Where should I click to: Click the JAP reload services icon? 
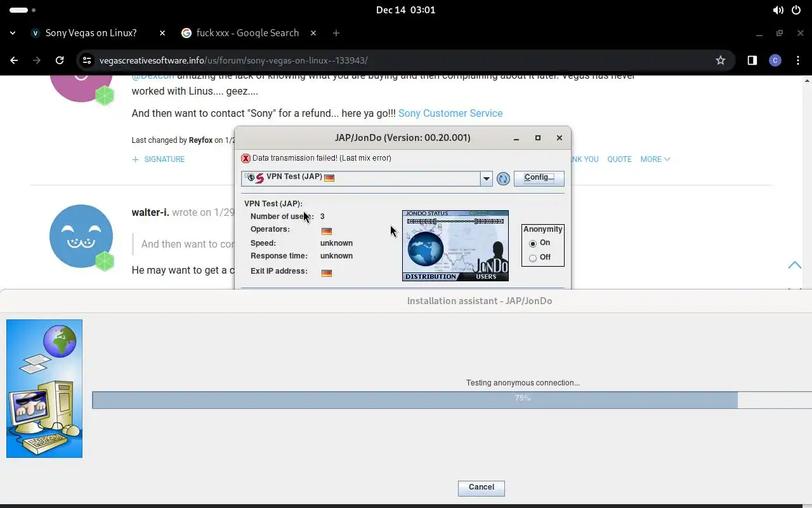click(x=503, y=179)
